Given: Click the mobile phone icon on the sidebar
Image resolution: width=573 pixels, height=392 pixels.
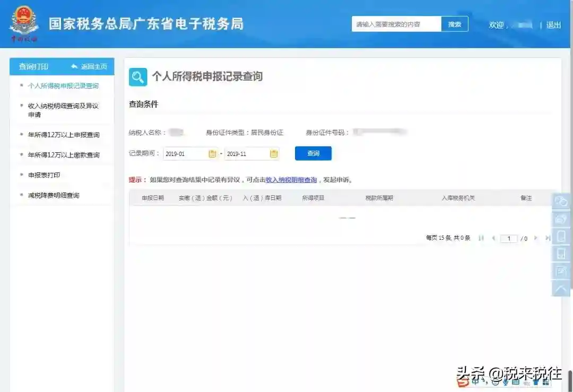Looking at the screenshot, I should pyautogui.click(x=561, y=236).
